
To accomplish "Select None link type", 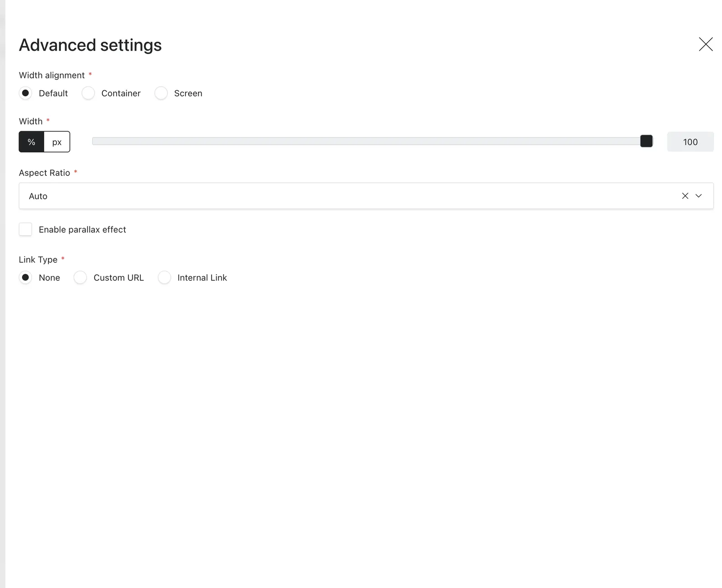I will (x=26, y=277).
